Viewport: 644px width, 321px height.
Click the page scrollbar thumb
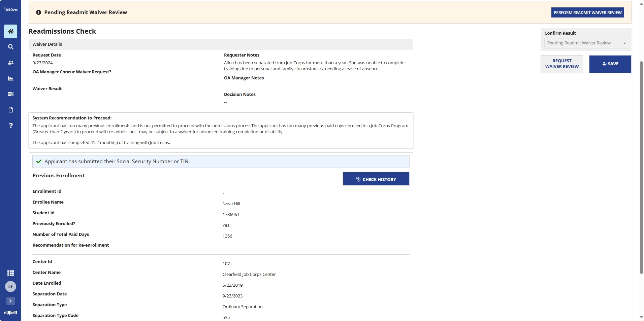[641, 167]
